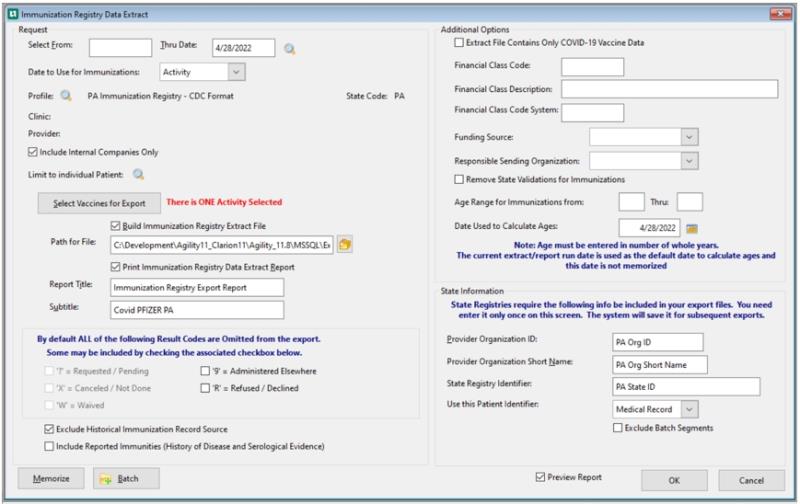The image size is (800, 504).
Task: Enable Include Reported Immunities checkbox
Action: 49,446
